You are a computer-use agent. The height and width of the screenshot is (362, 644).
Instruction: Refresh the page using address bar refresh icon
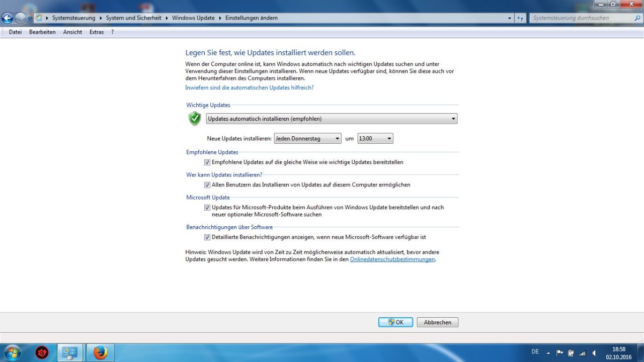click(x=520, y=18)
